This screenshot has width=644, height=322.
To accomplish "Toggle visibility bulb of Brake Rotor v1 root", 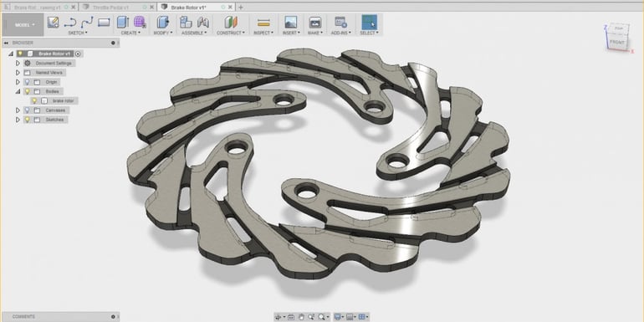I will (20, 54).
